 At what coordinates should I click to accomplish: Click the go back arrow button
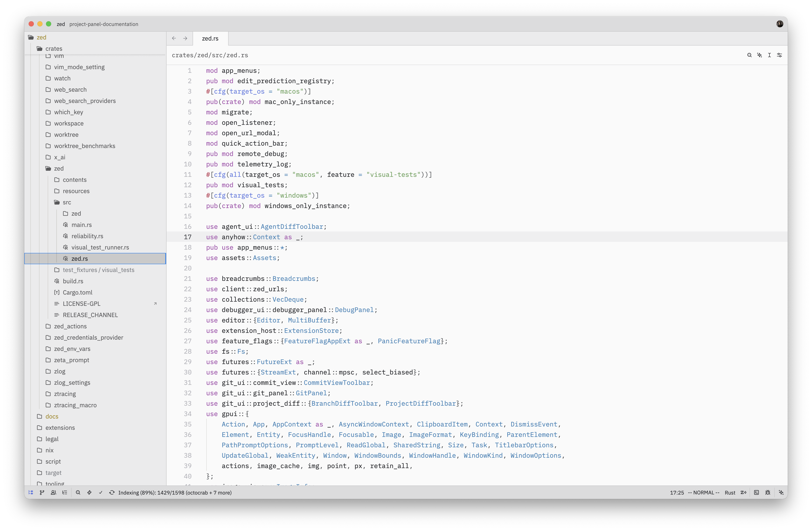pyautogui.click(x=174, y=38)
